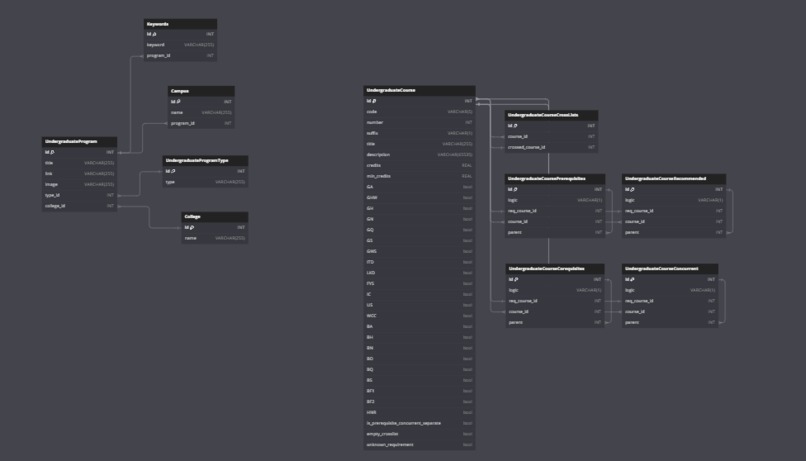Click the empty_crosslist field
This screenshot has height=461, width=806.
[x=419, y=434]
